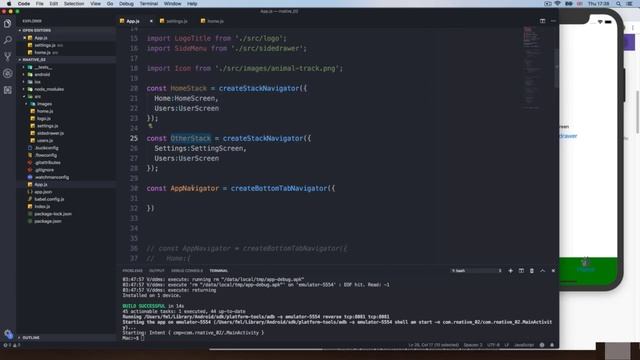Open the Source Control view
Image resolution: width=640 pixels, height=360 pixels.
[x=7, y=57]
